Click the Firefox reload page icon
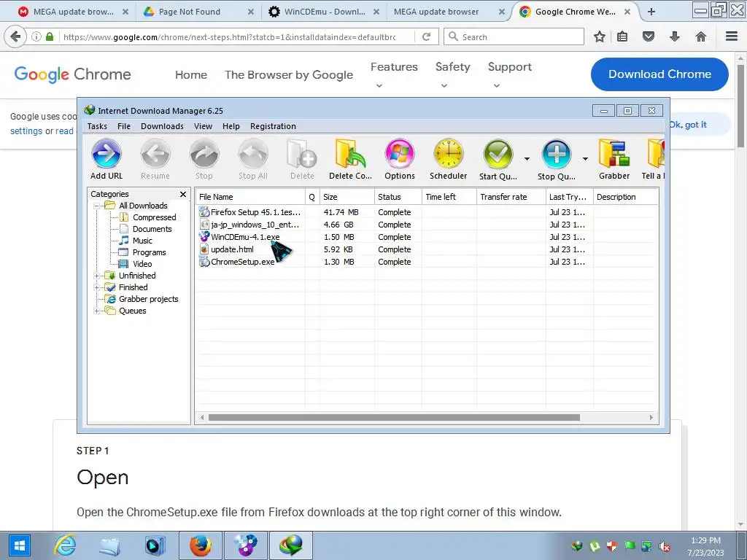Screen dimensions: 747x560 point(426,36)
